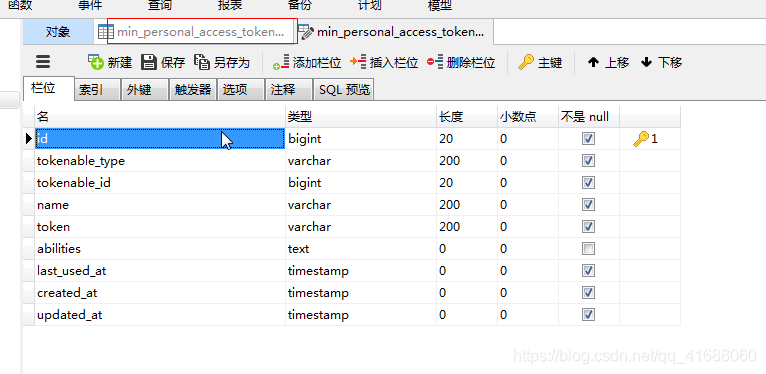Toggle Not Null checkbox for token

[x=589, y=227]
